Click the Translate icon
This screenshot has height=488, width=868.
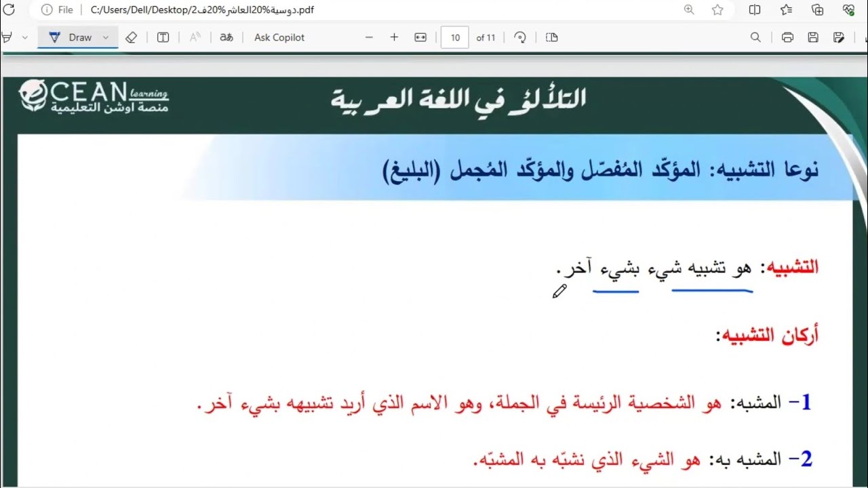point(226,37)
